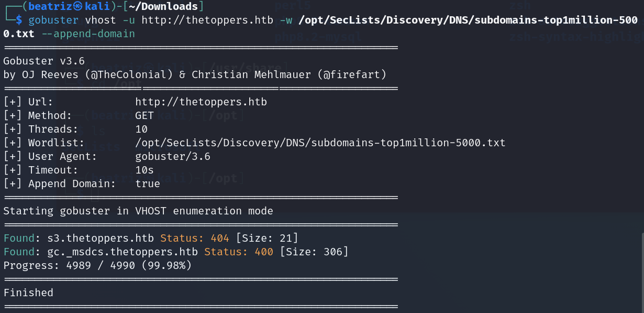644x313 pixels.
Task: Click the Append Domain value true
Action: click(x=148, y=184)
